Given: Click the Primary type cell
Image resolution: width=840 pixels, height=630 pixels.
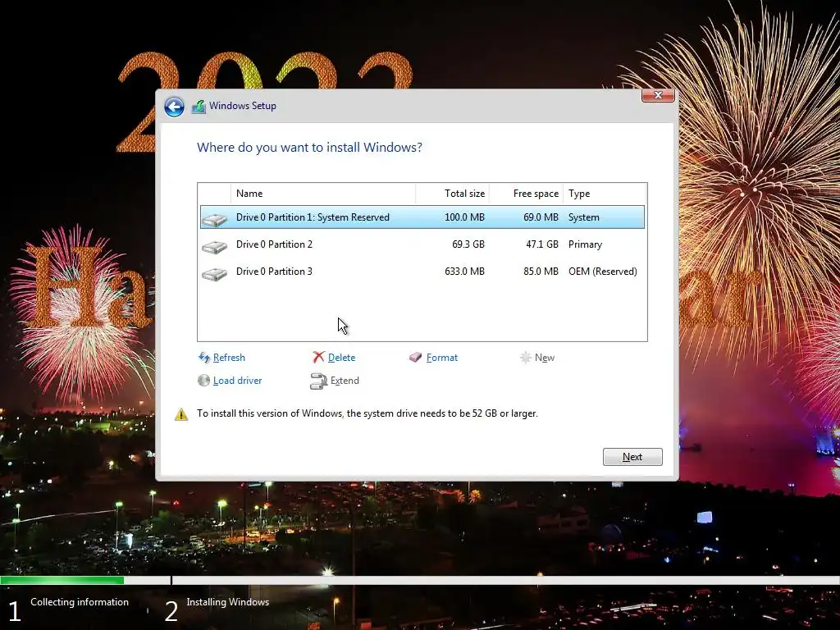Looking at the screenshot, I should point(585,244).
